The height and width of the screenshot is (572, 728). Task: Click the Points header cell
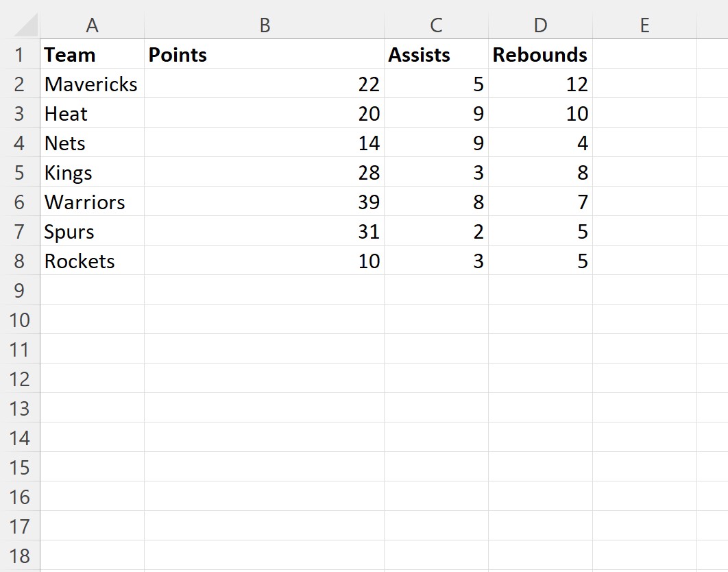pos(264,54)
